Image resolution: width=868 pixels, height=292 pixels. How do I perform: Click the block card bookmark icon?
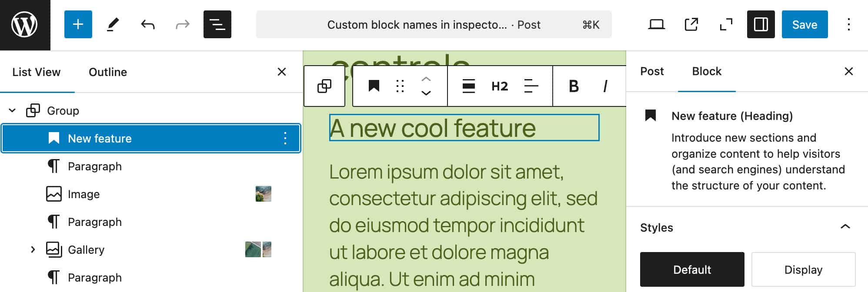tap(651, 116)
